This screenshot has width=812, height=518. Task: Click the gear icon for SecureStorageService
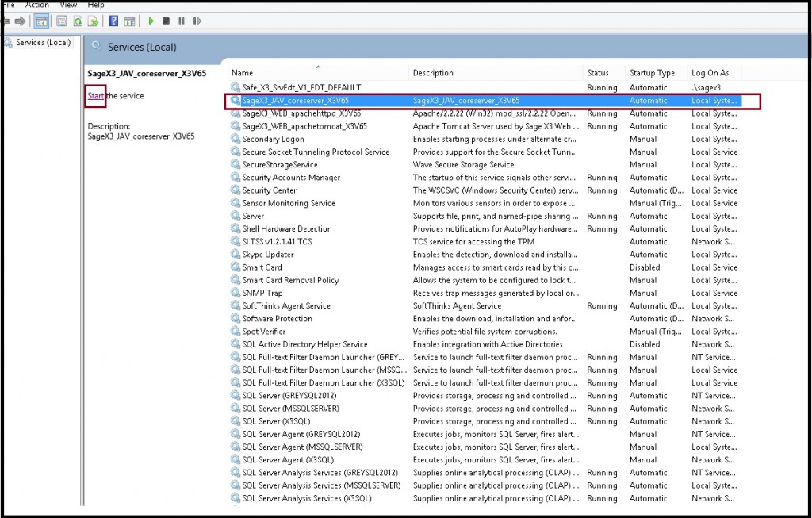click(236, 165)
